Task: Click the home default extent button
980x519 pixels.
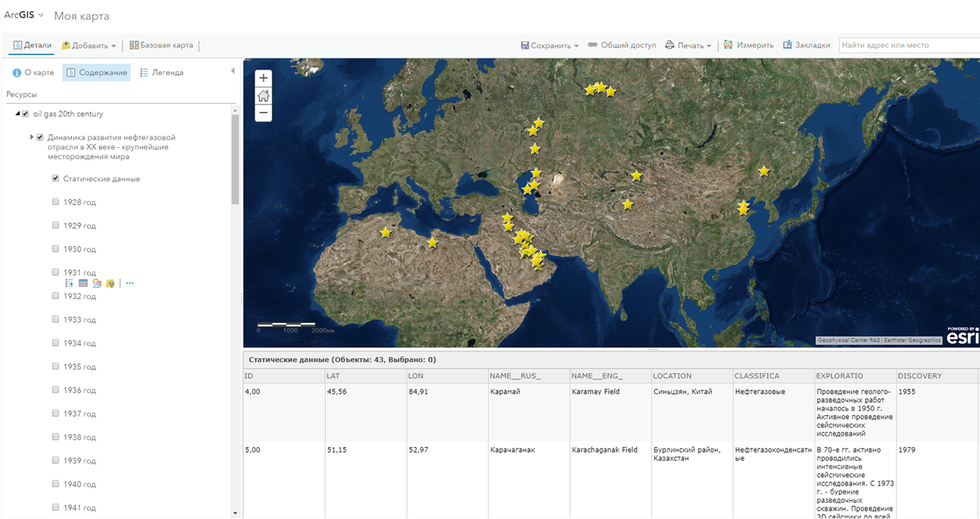Action: pos(263,96)
